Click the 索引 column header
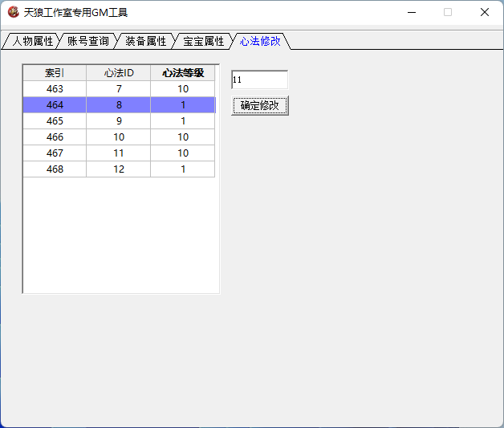This screenshot has height=428, width=504. [x=55, y=73]
